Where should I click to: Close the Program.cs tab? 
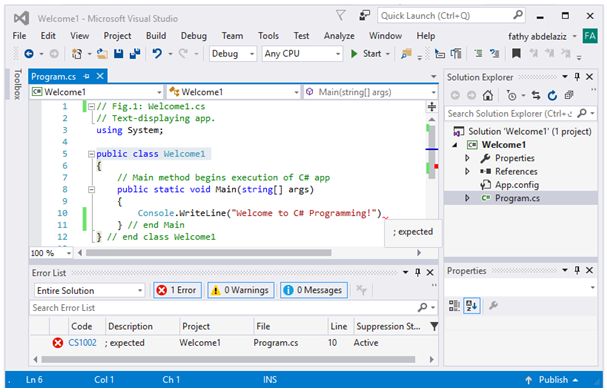[x=100, y=76]
